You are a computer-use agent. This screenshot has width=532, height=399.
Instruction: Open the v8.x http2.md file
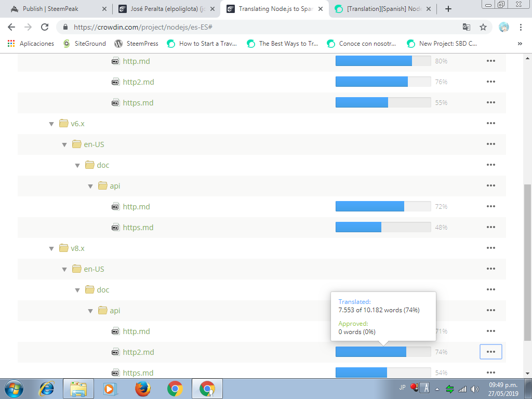coord(138,352)
